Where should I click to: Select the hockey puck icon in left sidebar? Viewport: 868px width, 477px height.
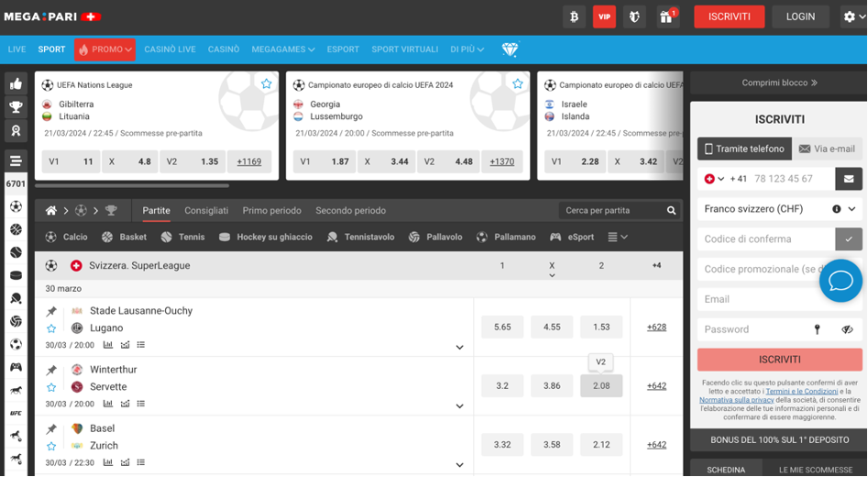tap(16, 275)
